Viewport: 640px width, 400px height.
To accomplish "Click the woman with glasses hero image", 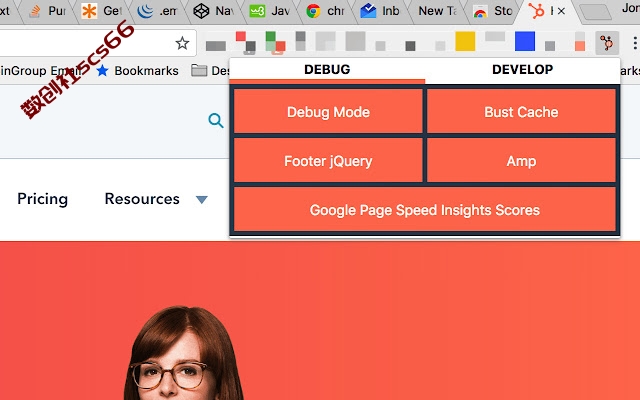I will pos(183,353).
